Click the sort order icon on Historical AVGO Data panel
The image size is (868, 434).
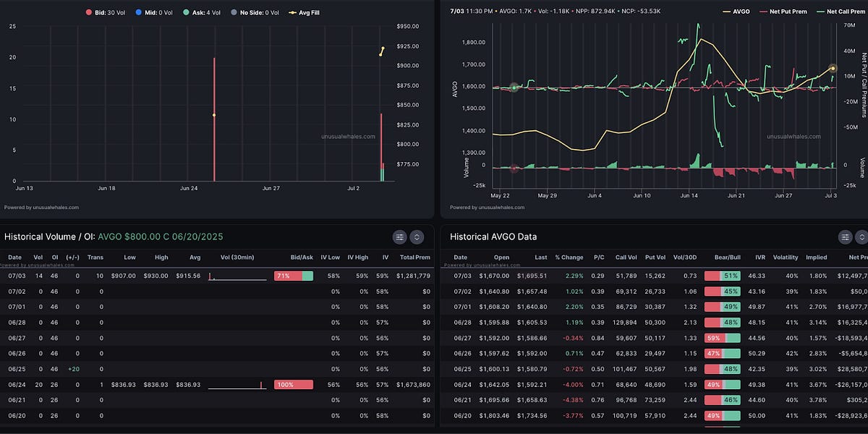coord(861,237)
